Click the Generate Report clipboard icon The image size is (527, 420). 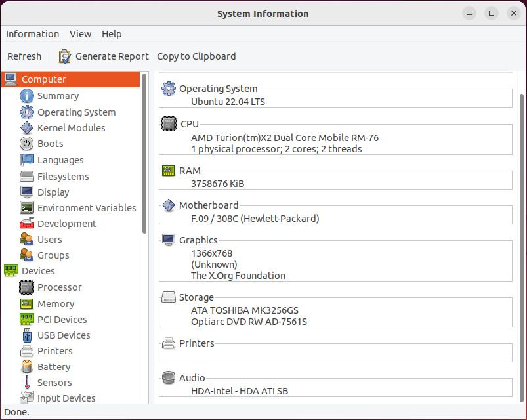coord(65,56)
